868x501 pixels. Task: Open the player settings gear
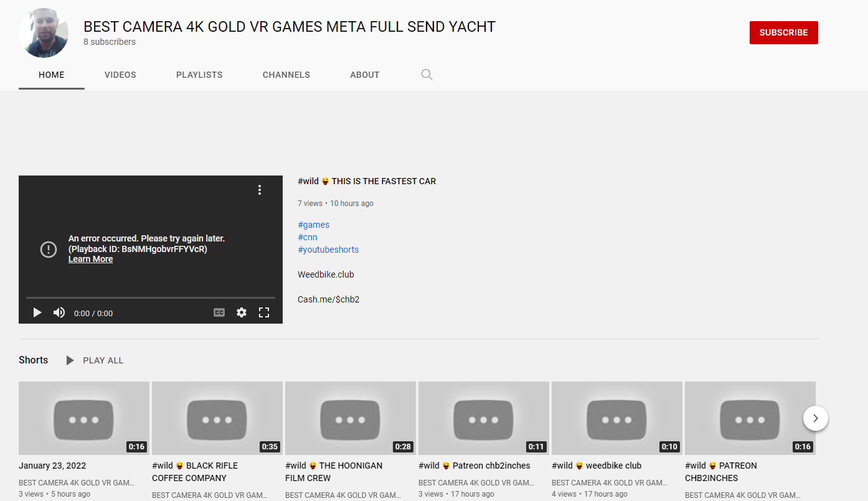pos(242,312)
